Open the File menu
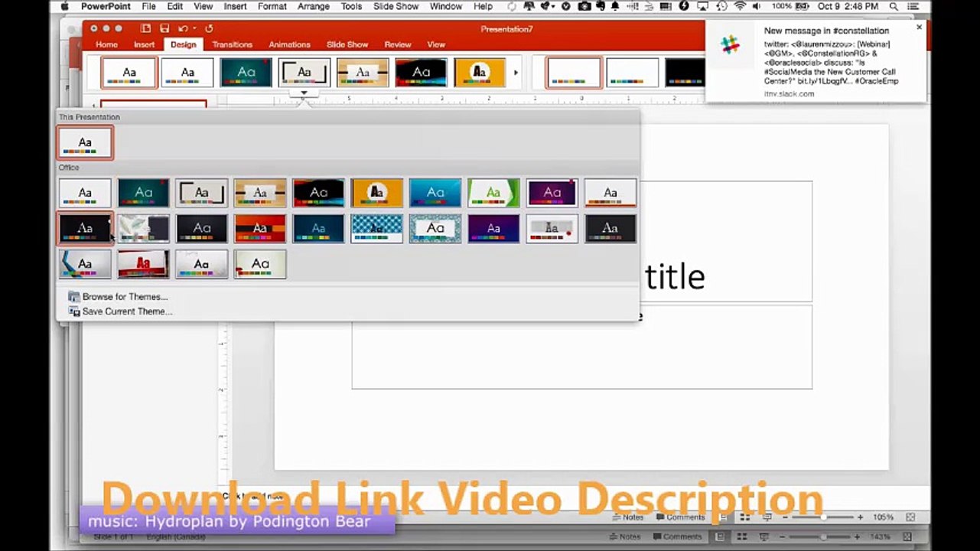Viewport: 980px width, 551px height. (148, 6)
